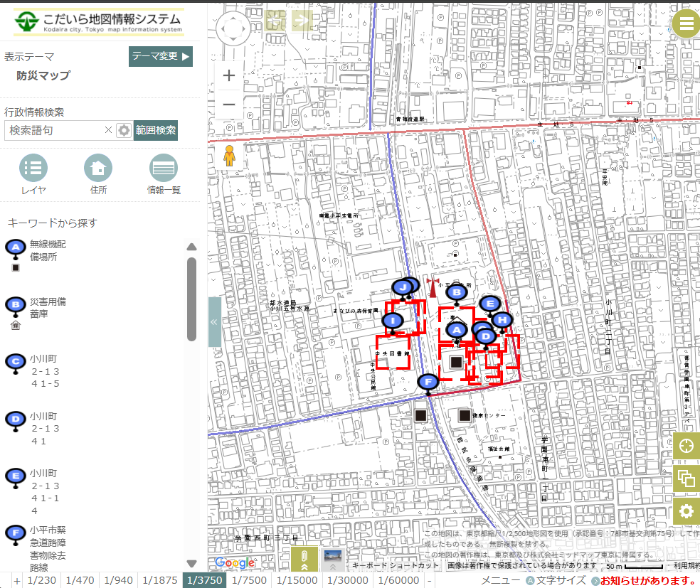Click the テーマ変更 button

coord(160,57)
